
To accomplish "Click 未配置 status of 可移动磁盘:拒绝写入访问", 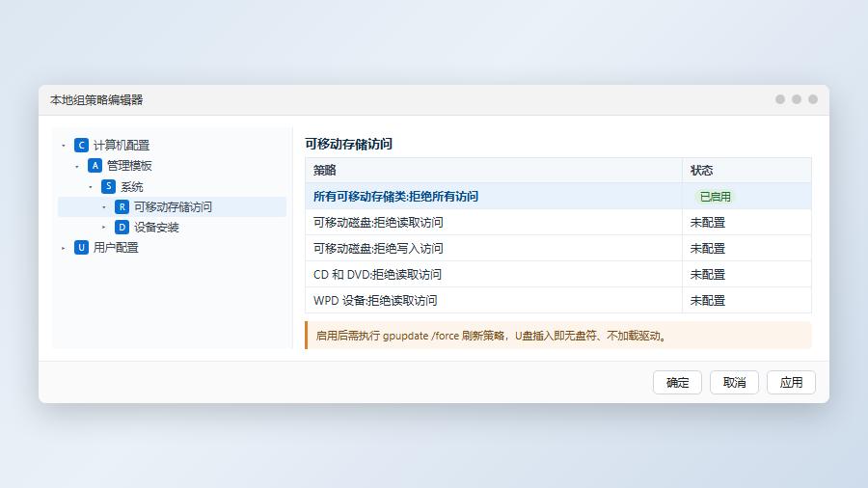I will pyautogui.click(x=708, y=249).
